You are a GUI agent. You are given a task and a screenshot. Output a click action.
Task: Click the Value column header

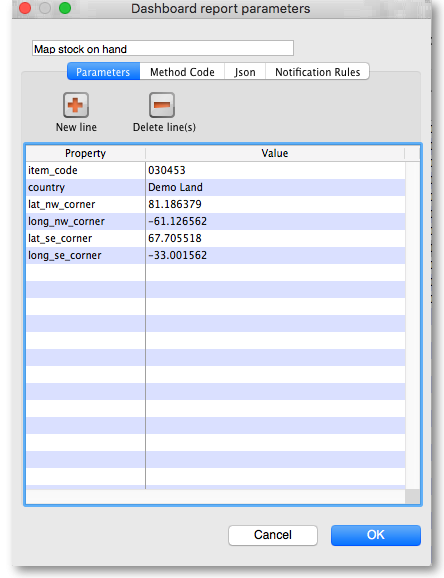pos(275,153)
